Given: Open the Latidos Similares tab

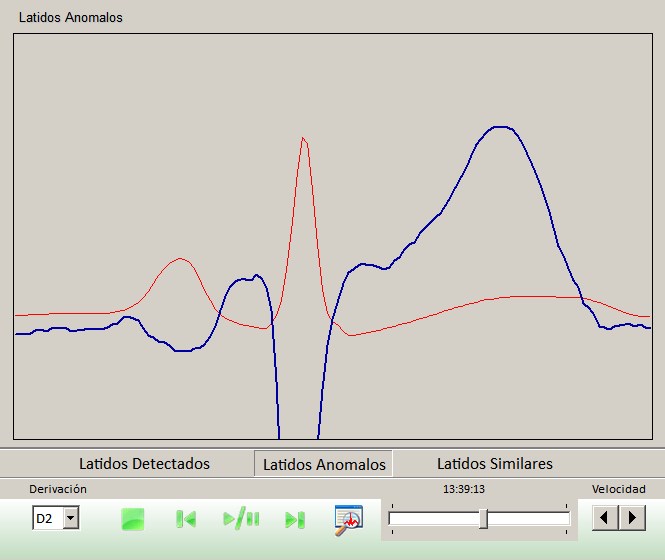Looking at the screenshot, I should pyautogui.click(x=495, y=463).
